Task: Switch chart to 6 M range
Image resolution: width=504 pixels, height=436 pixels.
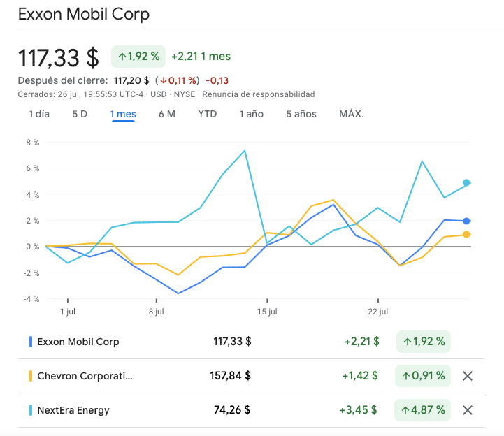Action: pos(166,114)
